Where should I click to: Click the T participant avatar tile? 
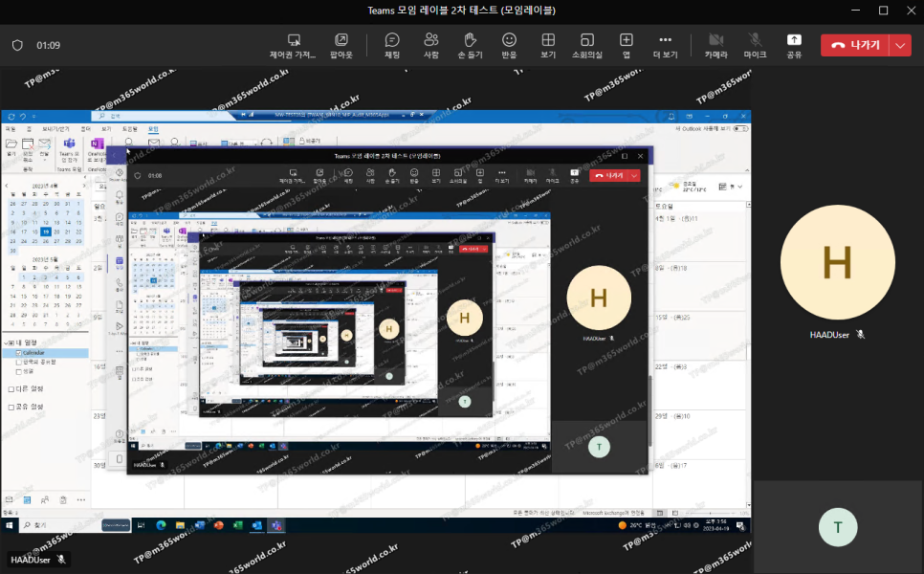tap(837, 527)
